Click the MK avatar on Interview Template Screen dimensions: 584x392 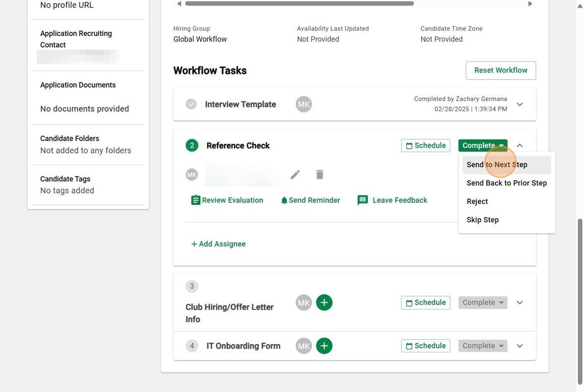pyautogui.click(x=304, y=104)
